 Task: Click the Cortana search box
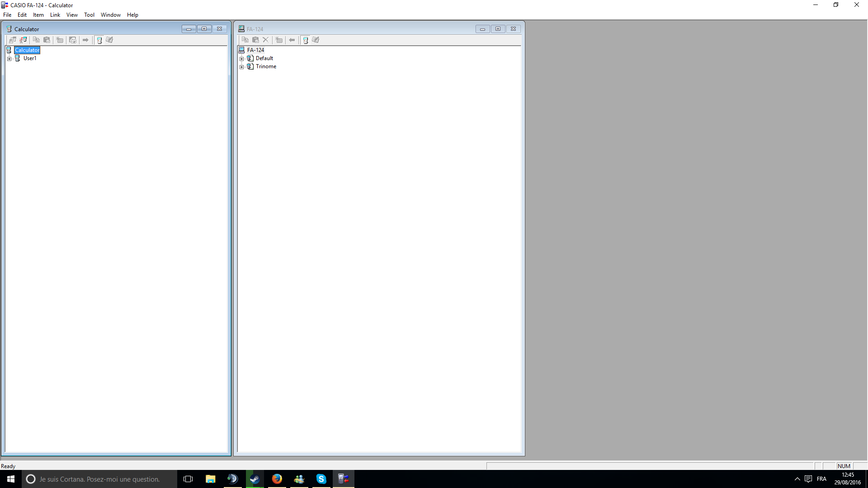pos(99,479)
